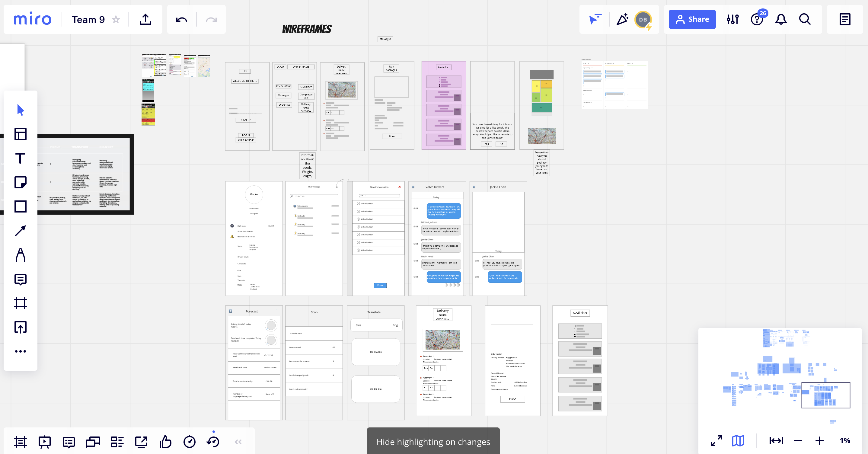Select the Comment tool
The width and height of the screenshot is (868, 454).
[x=21, y=280]
